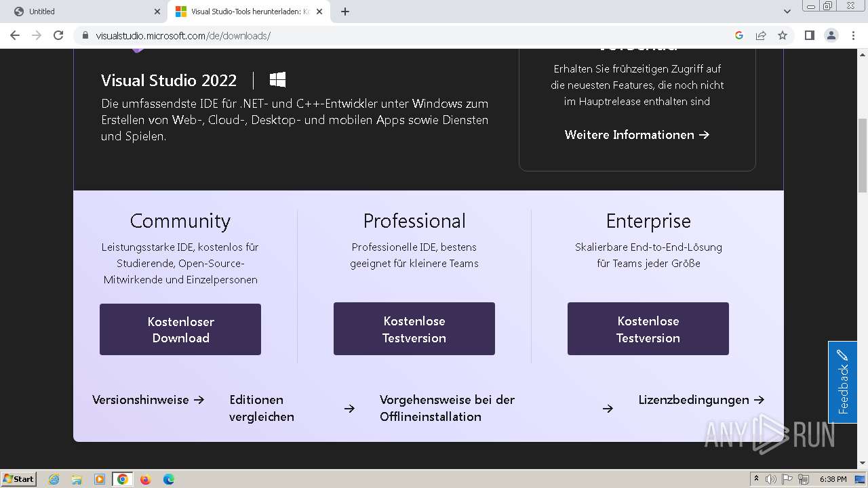Viewport: 868px width, 488px height.
Task: Click the Windows logo next to Visual Studio 2022
Action: 277,80
